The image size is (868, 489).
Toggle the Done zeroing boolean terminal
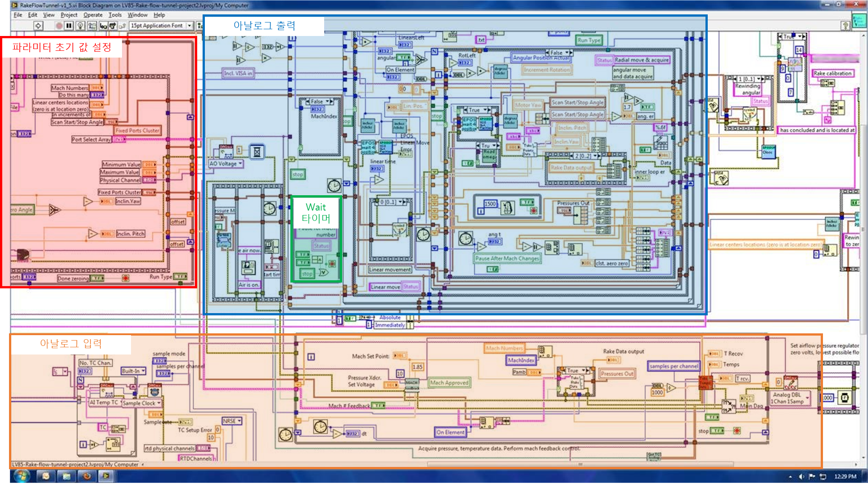(97, 278)
